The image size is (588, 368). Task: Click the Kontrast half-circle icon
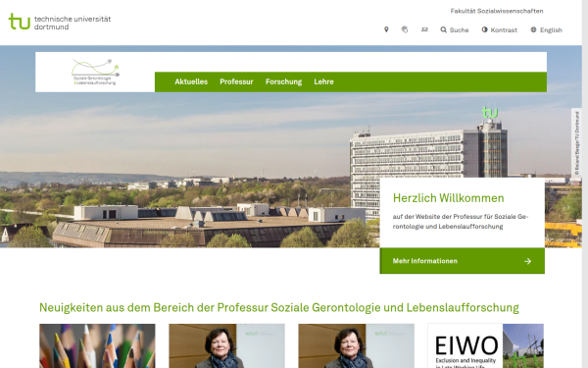click(x=485, y=29)
